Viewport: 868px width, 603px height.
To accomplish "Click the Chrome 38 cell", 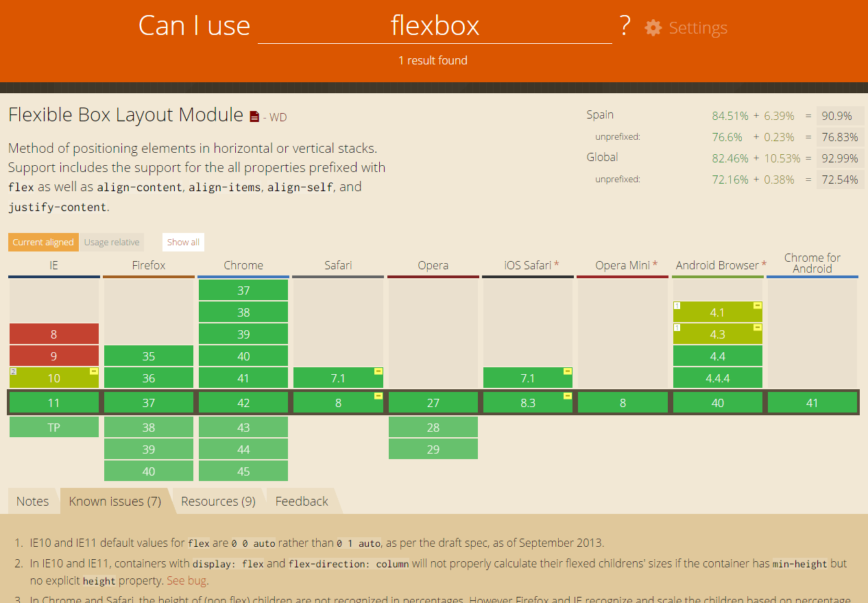I will click(243, 312).
